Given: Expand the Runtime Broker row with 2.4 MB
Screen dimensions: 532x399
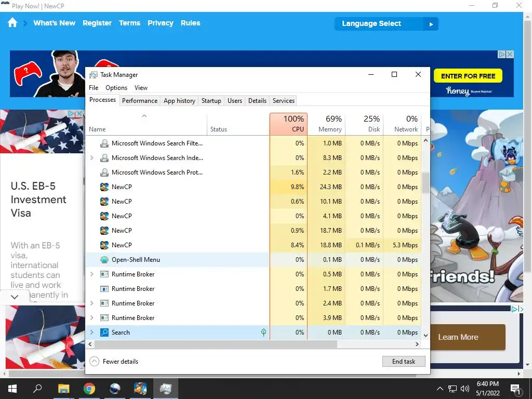Looking at the screenshot, I should [x=91, y=303].
